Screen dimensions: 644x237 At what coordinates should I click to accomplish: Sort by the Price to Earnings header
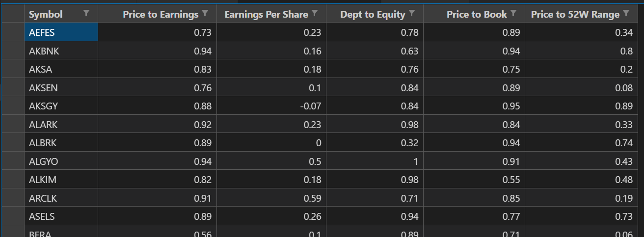[x=160, y=15]
